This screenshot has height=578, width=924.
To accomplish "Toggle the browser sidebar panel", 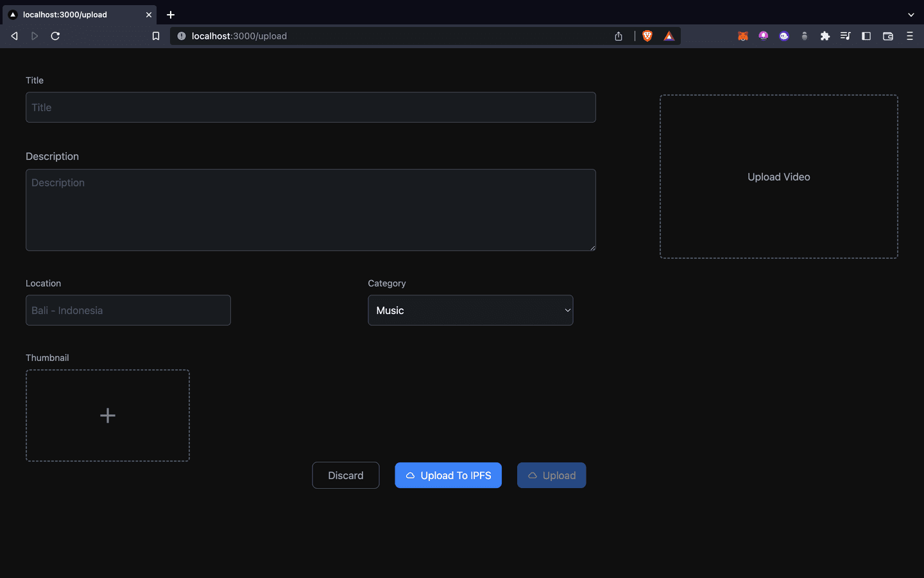I will tap(866, 36).
